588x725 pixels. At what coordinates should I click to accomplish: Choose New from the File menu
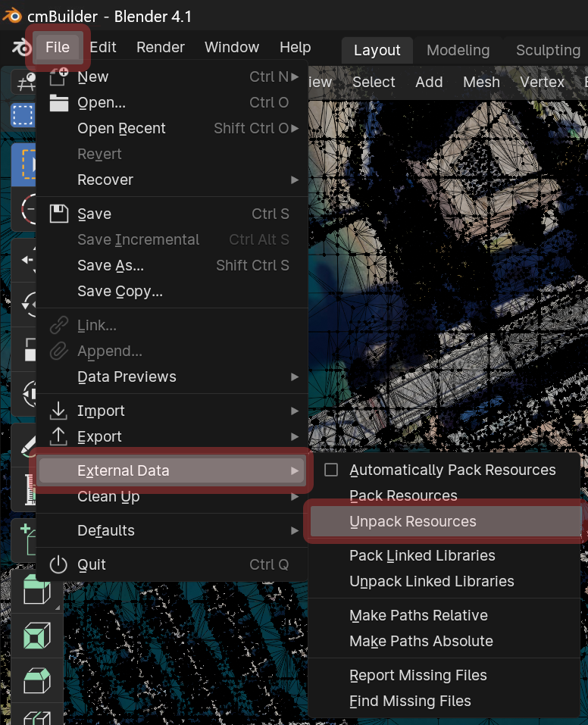[172, 77]
